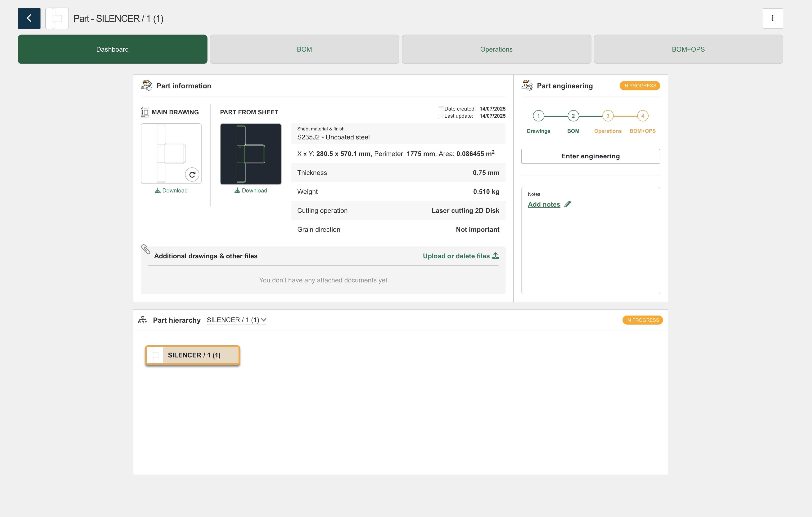
Task: Expand the SILENCER / 1 (1) hierarchy dropdown
Action: pos(236,320)
